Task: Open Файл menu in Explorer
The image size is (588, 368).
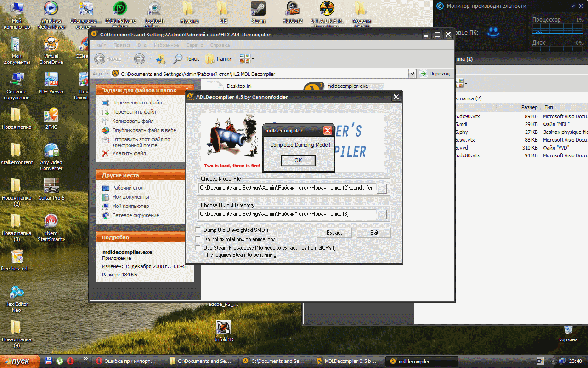Action: (x=100, y=45)
